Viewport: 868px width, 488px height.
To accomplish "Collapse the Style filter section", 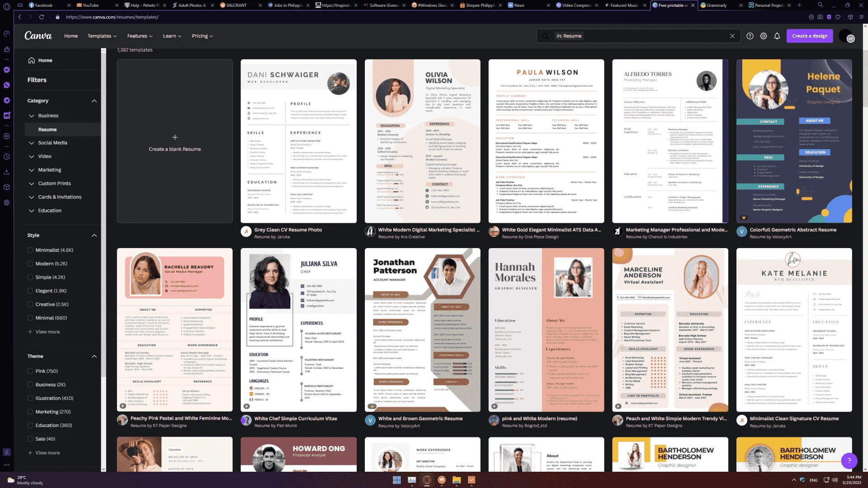I will click(x=94, y=235).
